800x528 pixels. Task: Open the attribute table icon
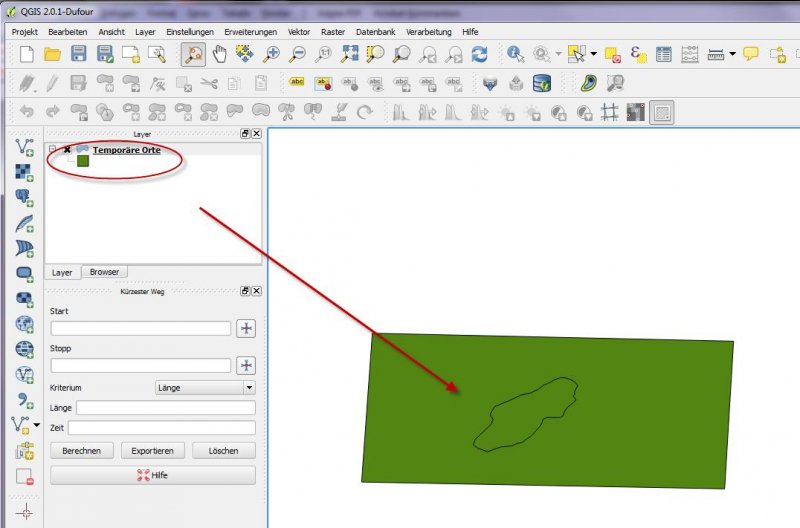coord(663,54)
